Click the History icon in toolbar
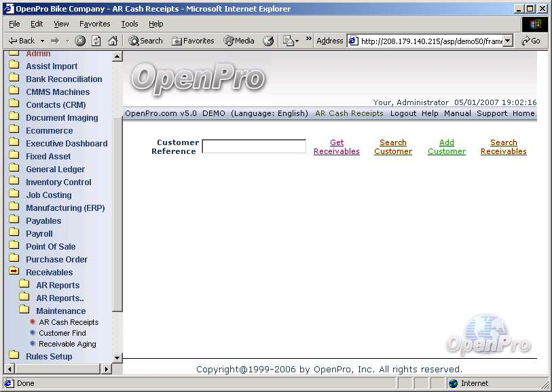Screen dimensions: 552x392 coord(268,41)
